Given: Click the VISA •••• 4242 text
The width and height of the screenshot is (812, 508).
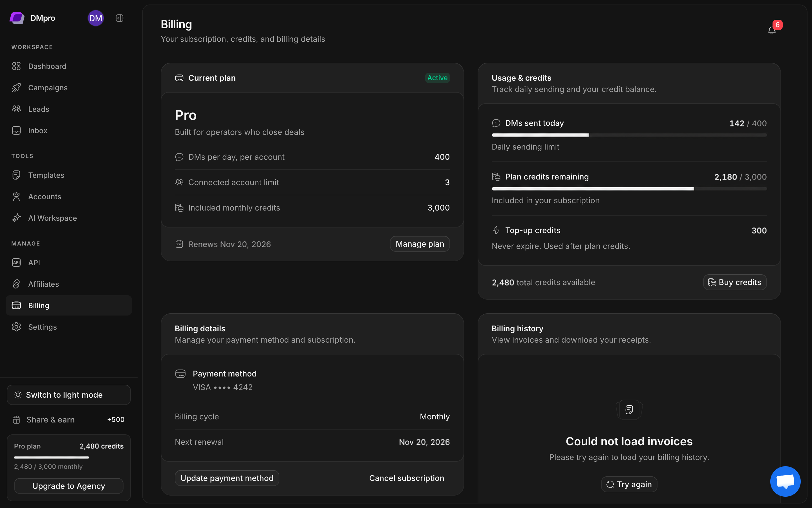Looking at the screenshot, I should (223, 387).
